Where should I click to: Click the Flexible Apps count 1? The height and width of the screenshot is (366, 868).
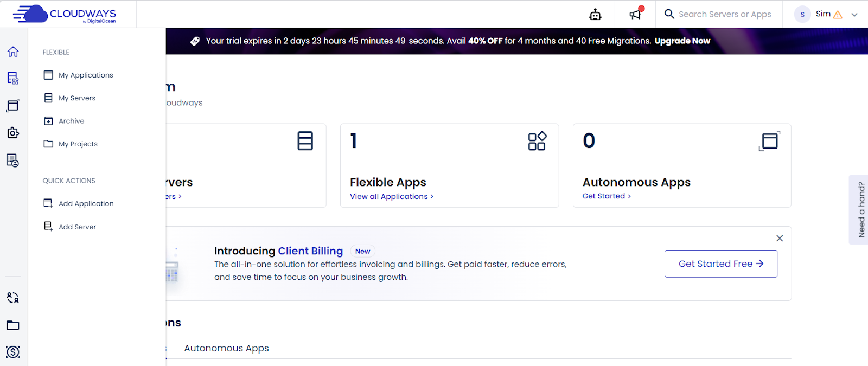tap(354, 141)
